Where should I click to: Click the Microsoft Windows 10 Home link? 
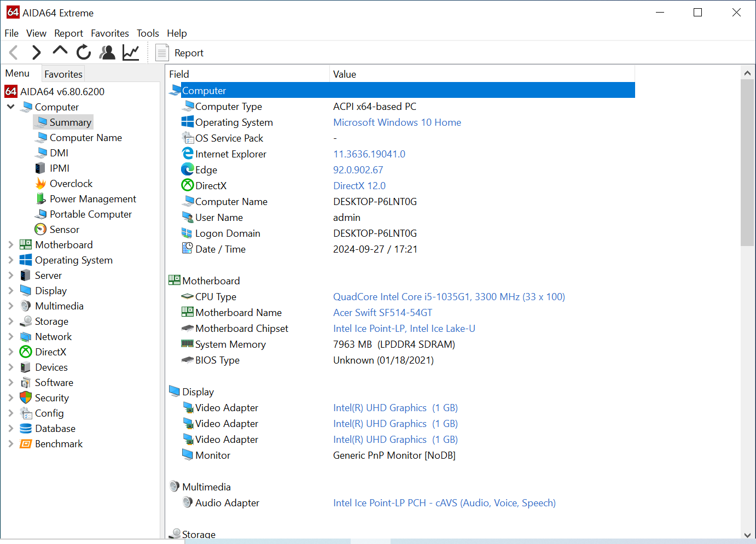click(397, 122)
